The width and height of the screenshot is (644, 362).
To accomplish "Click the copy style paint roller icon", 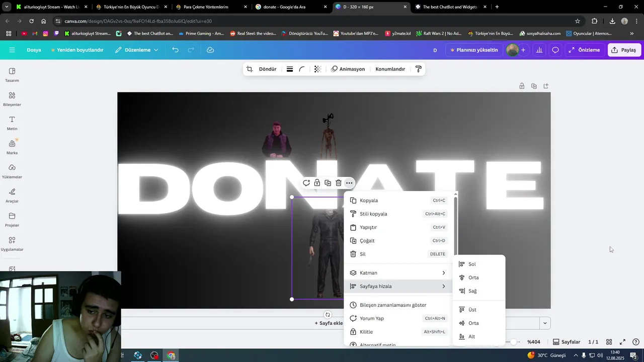I will (x=418, y=69).
